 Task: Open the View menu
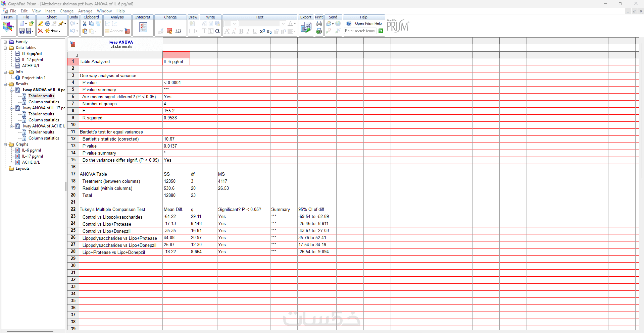click(36, 11)
